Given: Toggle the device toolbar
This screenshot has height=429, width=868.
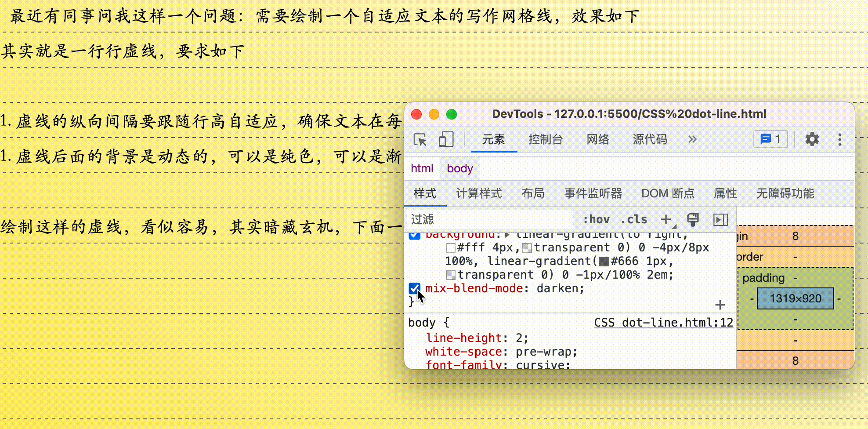Looking at the screenshot, I should coord(445,140).
